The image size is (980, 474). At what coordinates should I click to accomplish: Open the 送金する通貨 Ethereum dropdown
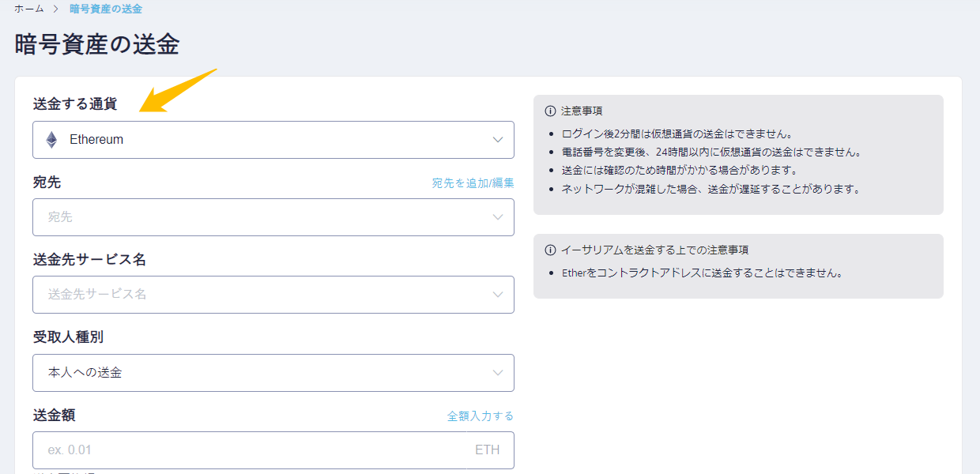273,140
